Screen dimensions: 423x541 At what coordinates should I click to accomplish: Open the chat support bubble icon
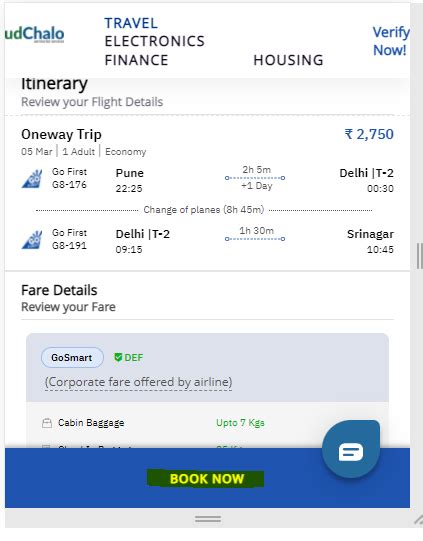tap(351, 450)
